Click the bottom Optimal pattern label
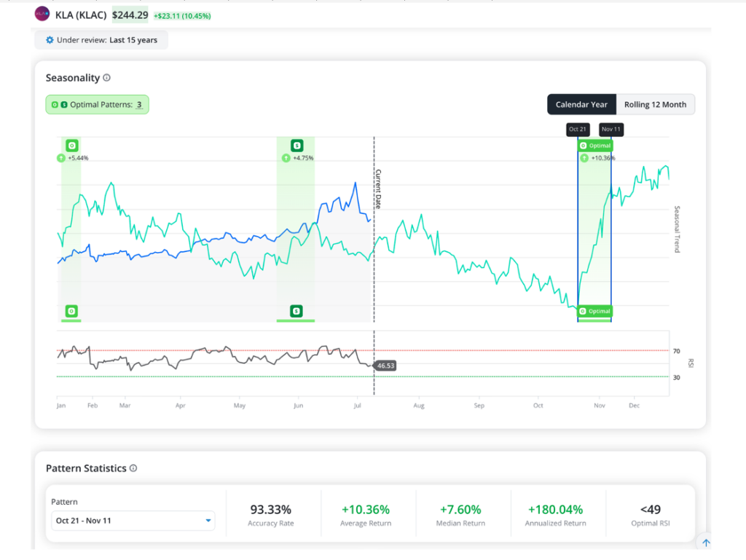 [x=594, y=312]
